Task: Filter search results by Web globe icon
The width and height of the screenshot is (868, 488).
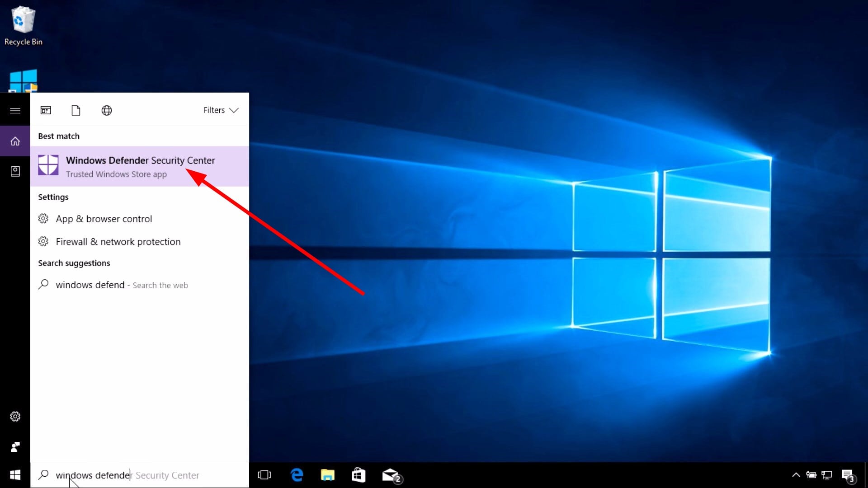Action: (x=107, y=110)
